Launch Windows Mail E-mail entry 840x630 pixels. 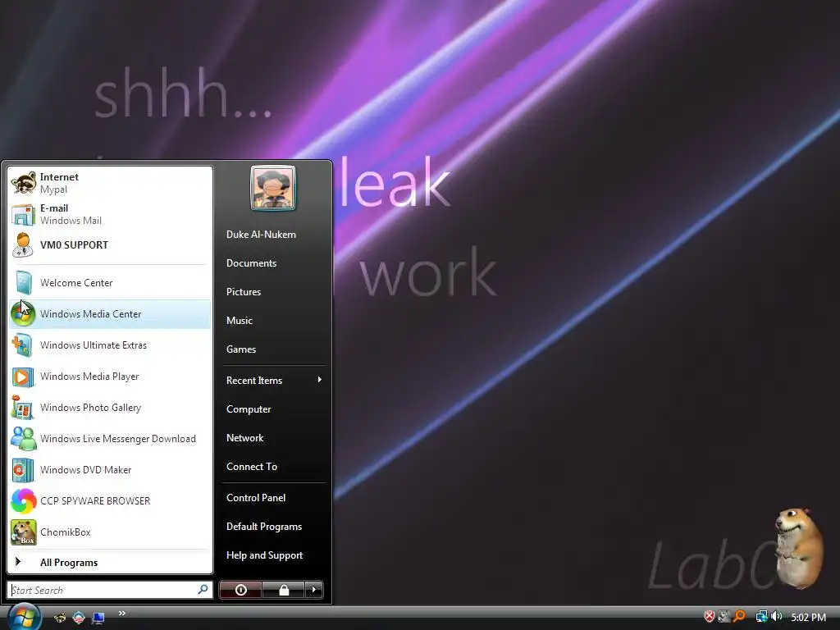point(111,214)
